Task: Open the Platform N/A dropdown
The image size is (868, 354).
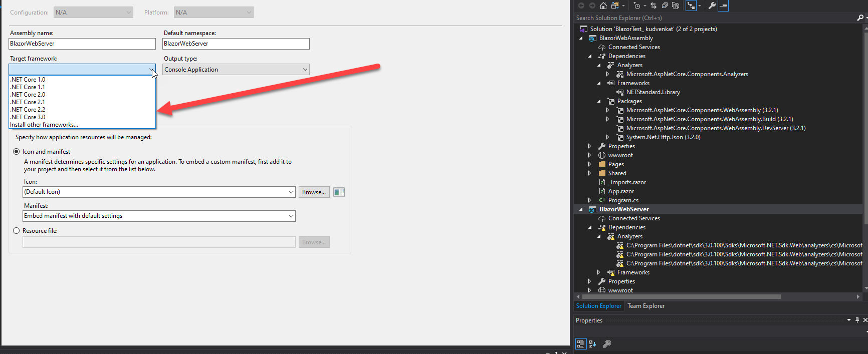Action: 213,13
